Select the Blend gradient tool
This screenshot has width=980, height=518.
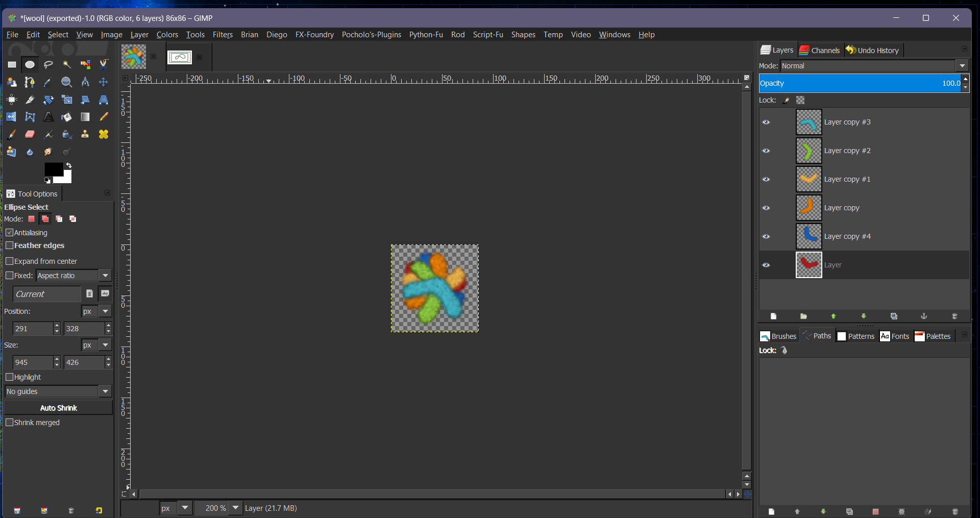(x=85, y=117)
